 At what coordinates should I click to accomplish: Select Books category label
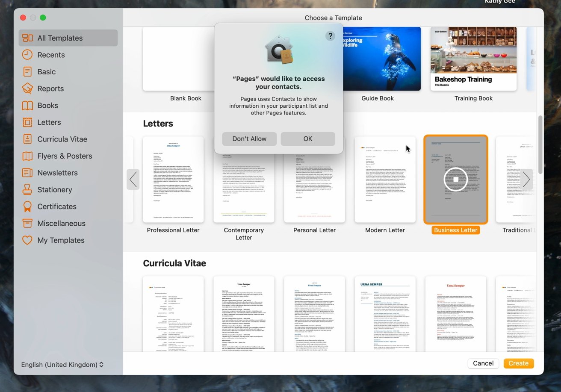coord(47,106)
